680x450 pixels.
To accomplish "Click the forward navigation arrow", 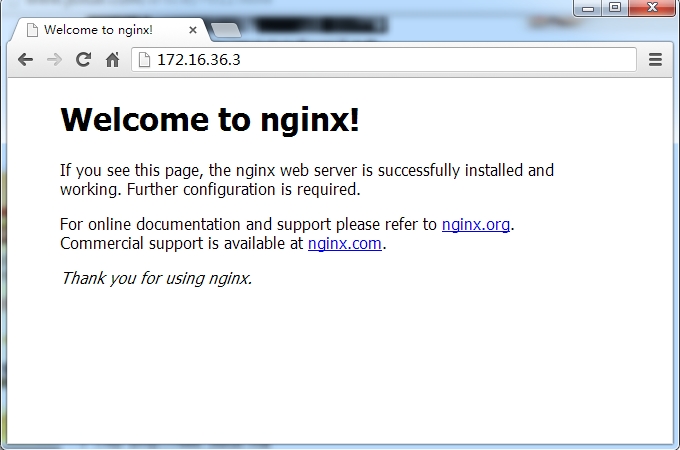I will tap(54, 59).
